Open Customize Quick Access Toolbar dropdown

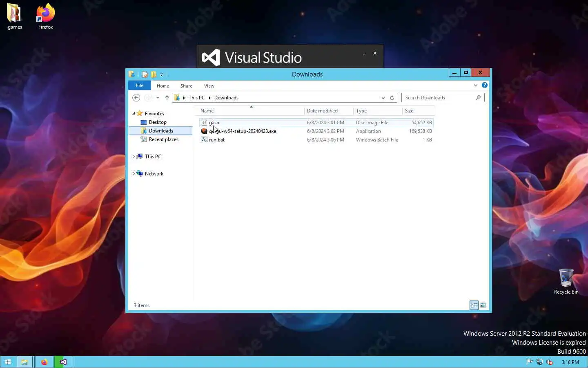pyautogui.click(x=162, y=74)
